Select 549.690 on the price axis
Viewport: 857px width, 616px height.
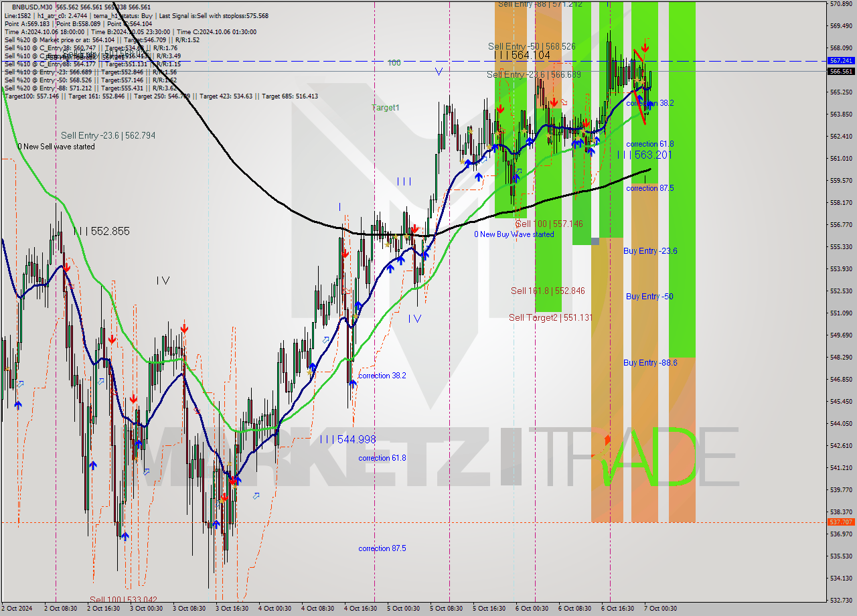pyautogui.click(x=841, y=335)
